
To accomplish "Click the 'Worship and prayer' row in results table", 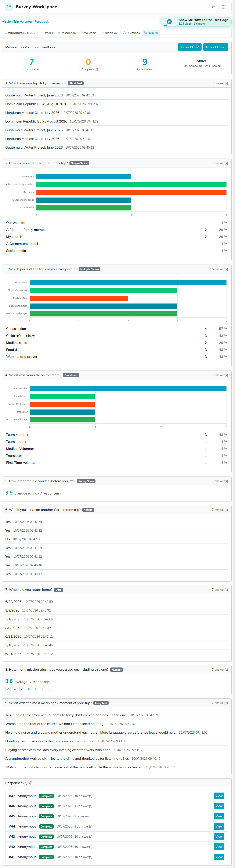I will (116, 357).
